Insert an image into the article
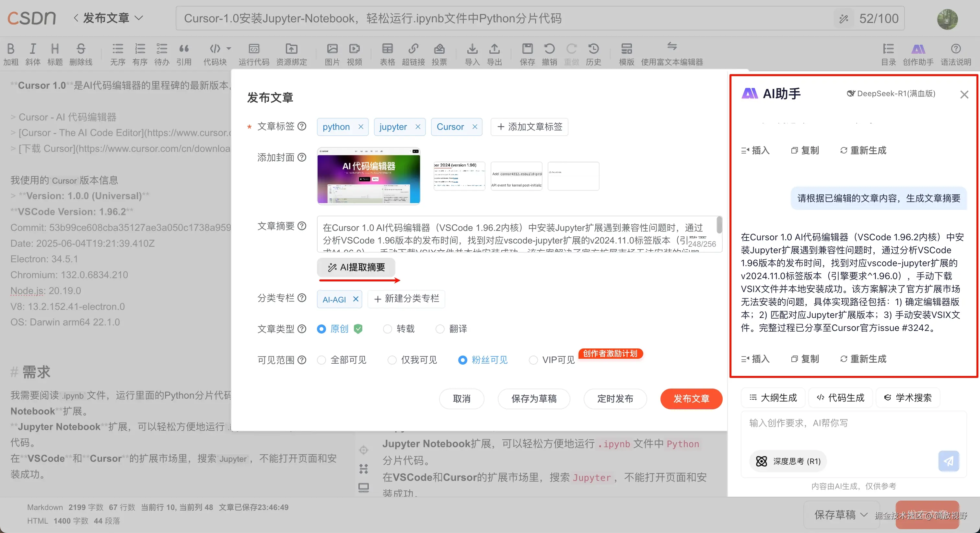Image resolution: width=980 pixels, height=533 pixels. pos(332,53)
